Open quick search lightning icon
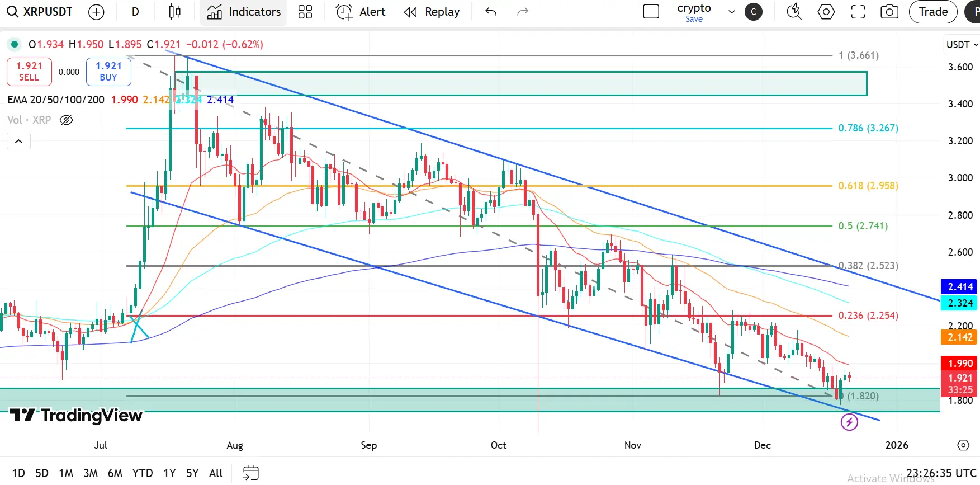The image size is (980, 485). click(x=794, y=12)
